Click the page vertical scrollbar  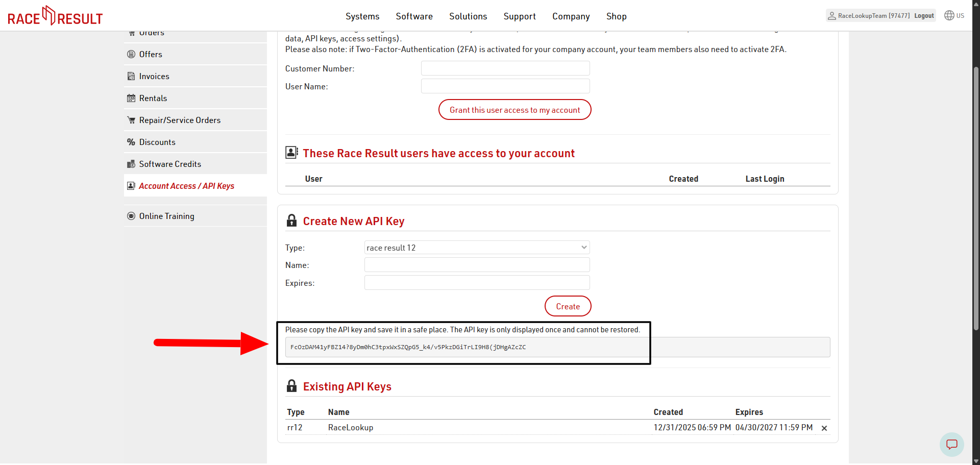(x=976, y=199)
